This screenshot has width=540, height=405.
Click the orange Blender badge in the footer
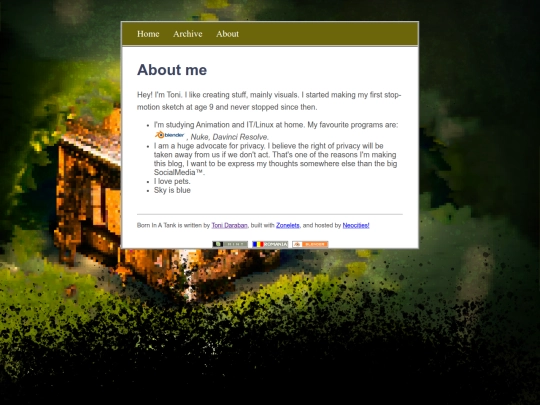[x=310, y=244]
